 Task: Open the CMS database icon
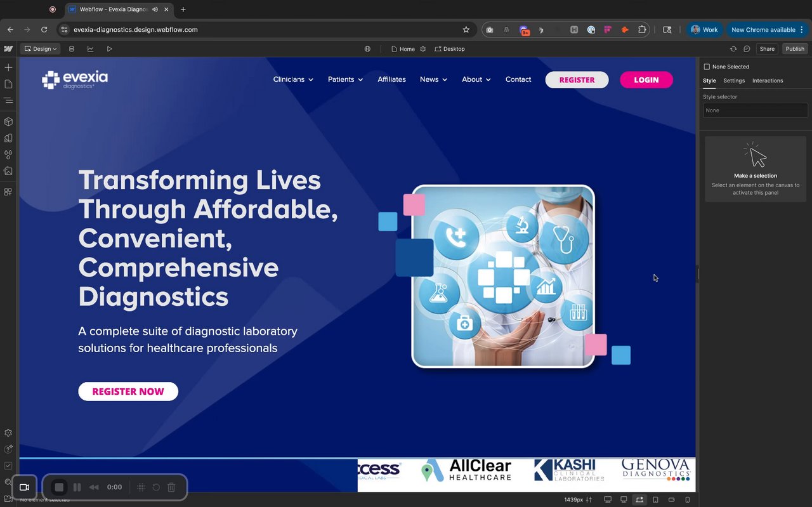point(72,49)
